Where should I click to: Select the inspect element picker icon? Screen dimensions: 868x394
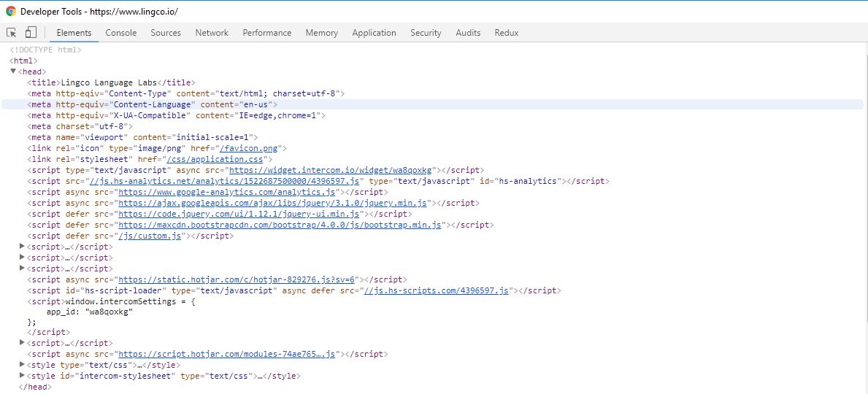click(x=12, y=33)
